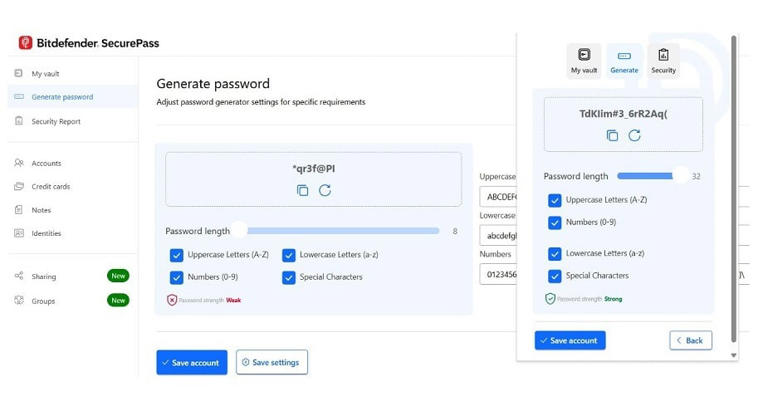Screen dimensions: 768x416
Task: Toggle Special Characters checkbox in main page
Action: (289, 278)
